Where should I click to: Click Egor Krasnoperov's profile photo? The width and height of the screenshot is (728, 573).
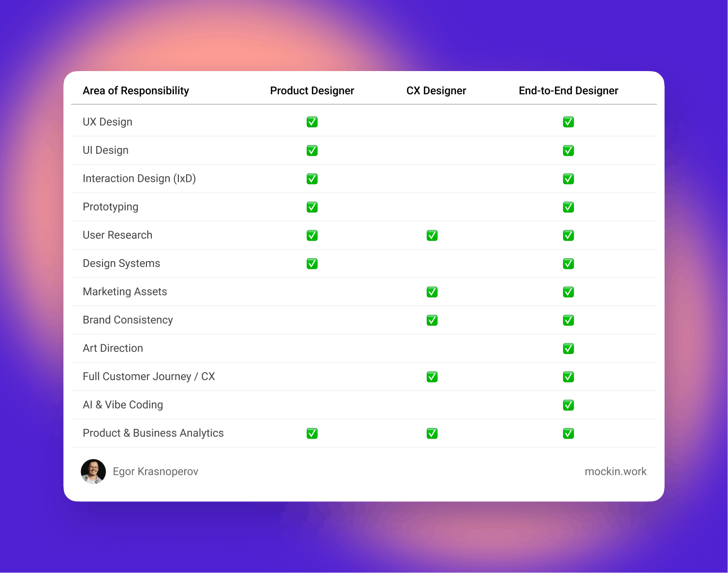click(x=93, y=471)
